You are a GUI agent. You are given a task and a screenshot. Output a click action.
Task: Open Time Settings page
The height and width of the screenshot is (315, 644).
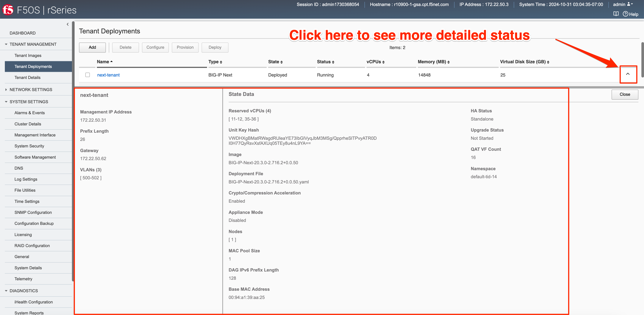(27, 202)
